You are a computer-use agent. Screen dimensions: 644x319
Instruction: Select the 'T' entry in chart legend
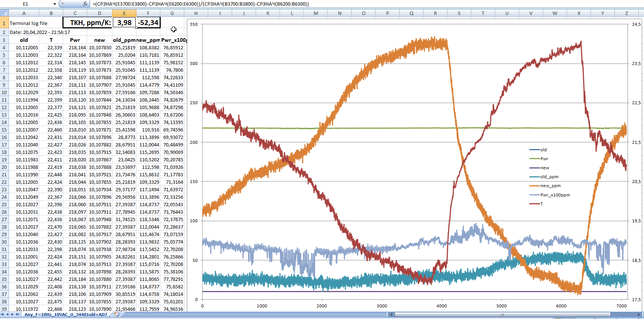(x=536, y=204)
